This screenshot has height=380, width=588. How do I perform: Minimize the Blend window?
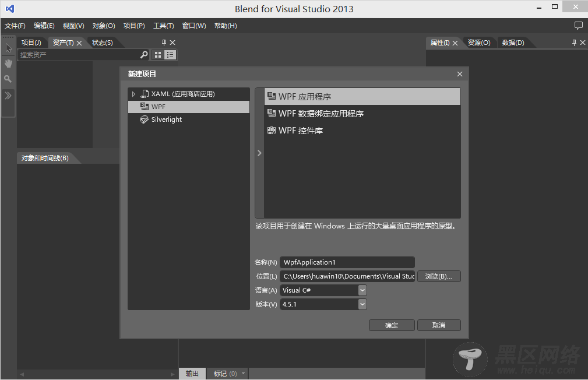[539, 8]
